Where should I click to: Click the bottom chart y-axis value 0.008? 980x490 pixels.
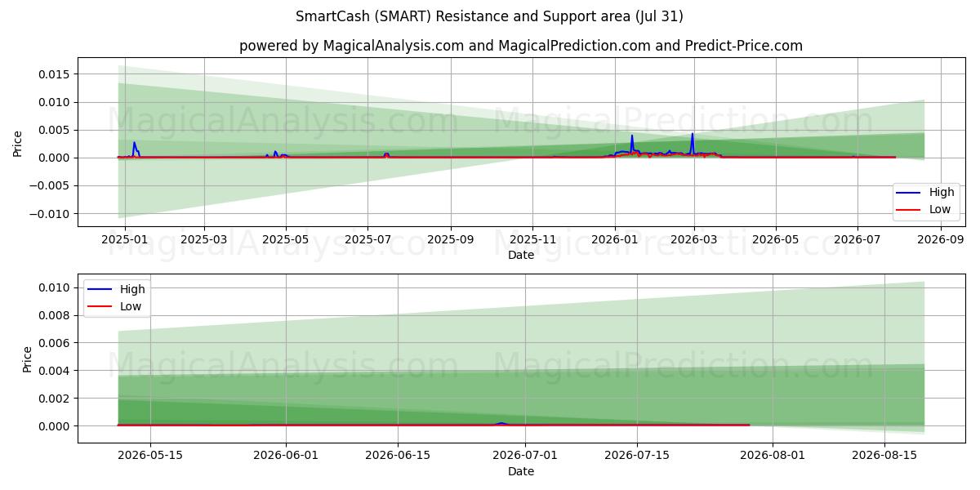point(56,315)
